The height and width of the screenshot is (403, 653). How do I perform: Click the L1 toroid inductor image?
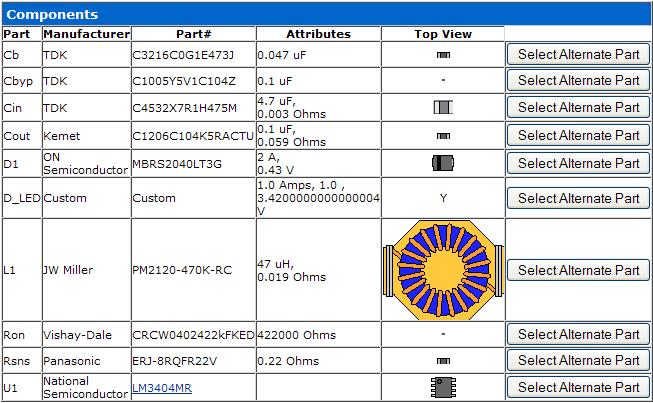[x=443, y=270]
